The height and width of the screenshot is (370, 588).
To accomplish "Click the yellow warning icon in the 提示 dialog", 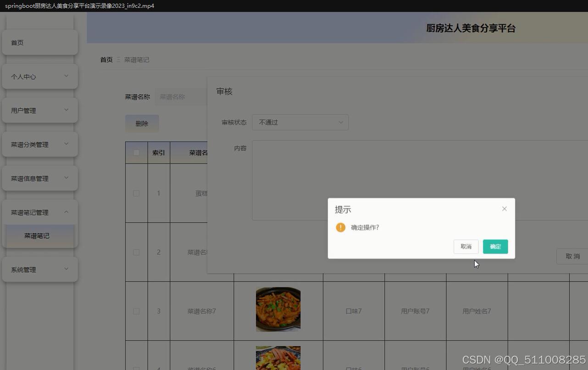I will 340,227.
